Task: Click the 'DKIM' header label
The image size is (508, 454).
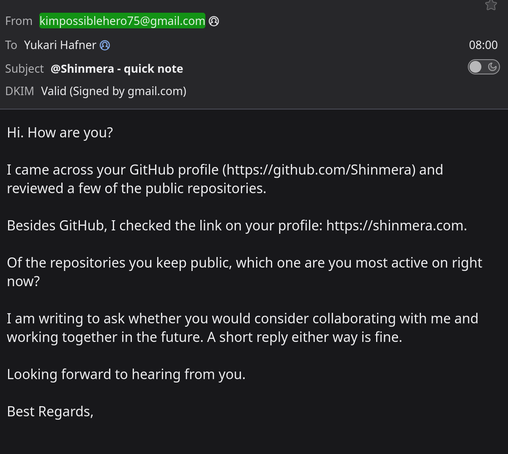Action: [20, 91]
